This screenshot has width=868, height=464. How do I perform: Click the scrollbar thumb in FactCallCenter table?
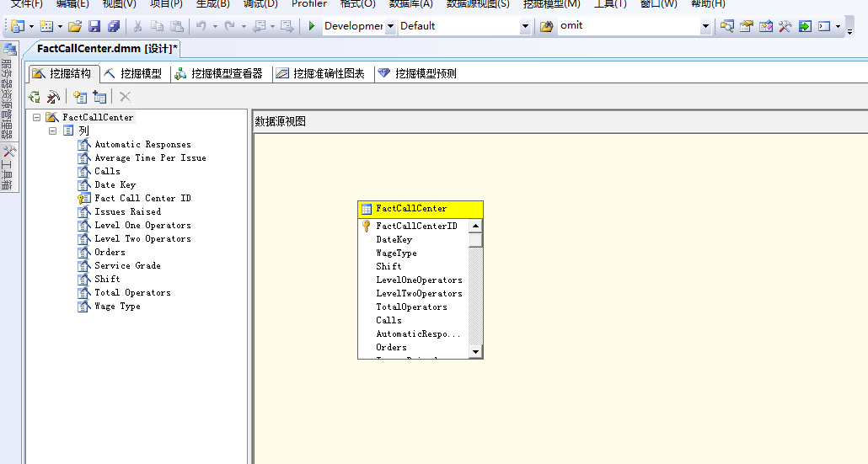click(x=475, y=240)
